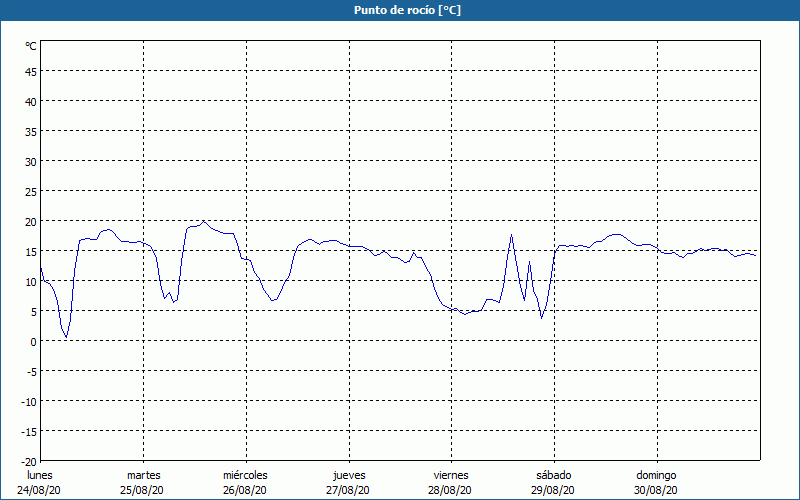
Task: Click the 30 tick label on the y-axis
Action: point(31,161)
